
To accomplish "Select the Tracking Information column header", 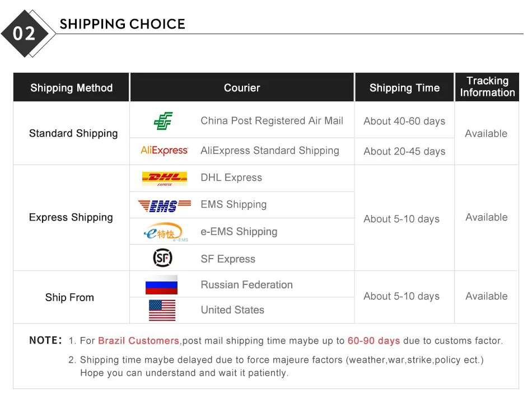I will [487, 87].
